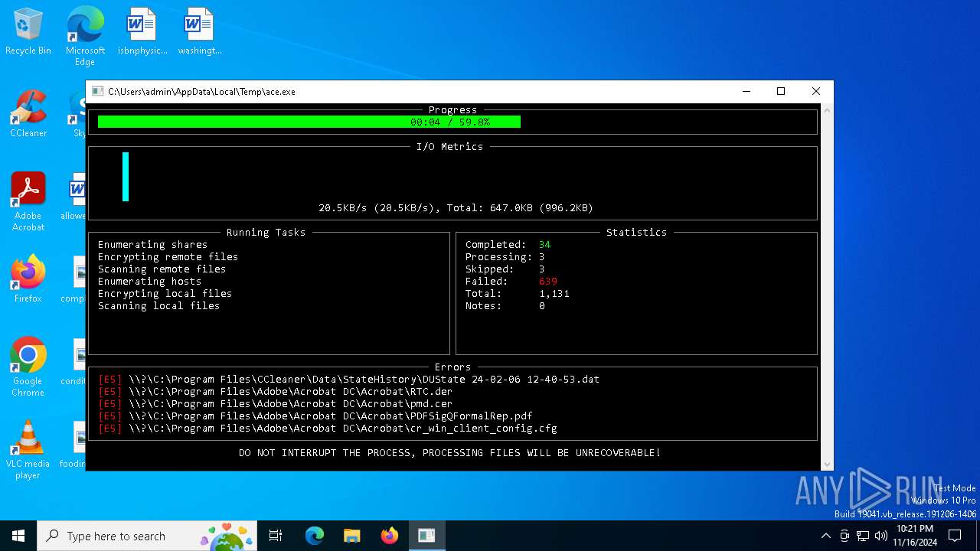Screen dimensions: 980x551
Task: Click the 'DO NOT INTERRUPT' warning text
Action: click(449, 452)
